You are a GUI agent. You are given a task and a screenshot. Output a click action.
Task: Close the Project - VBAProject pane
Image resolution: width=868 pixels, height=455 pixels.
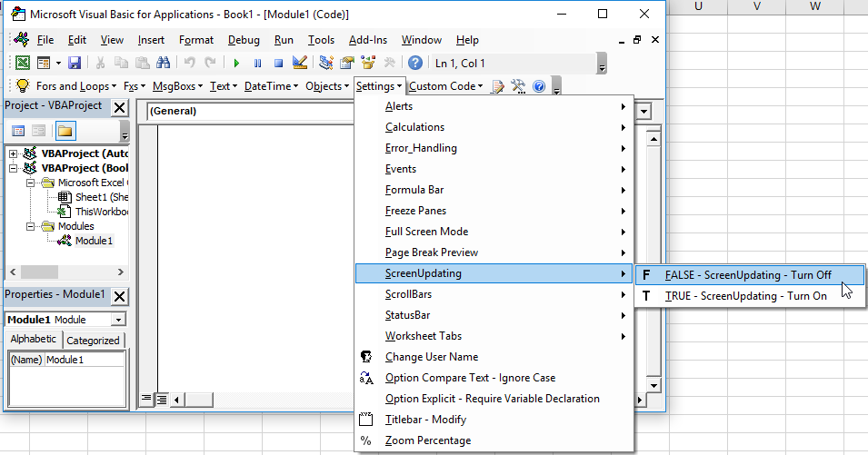tap(119, 106)
